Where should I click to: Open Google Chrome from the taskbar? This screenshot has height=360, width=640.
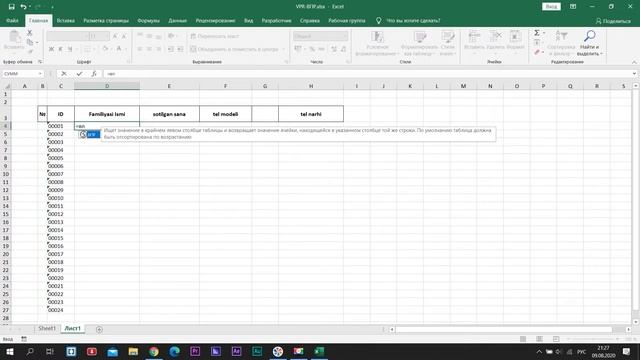click(x=154, y=351)
